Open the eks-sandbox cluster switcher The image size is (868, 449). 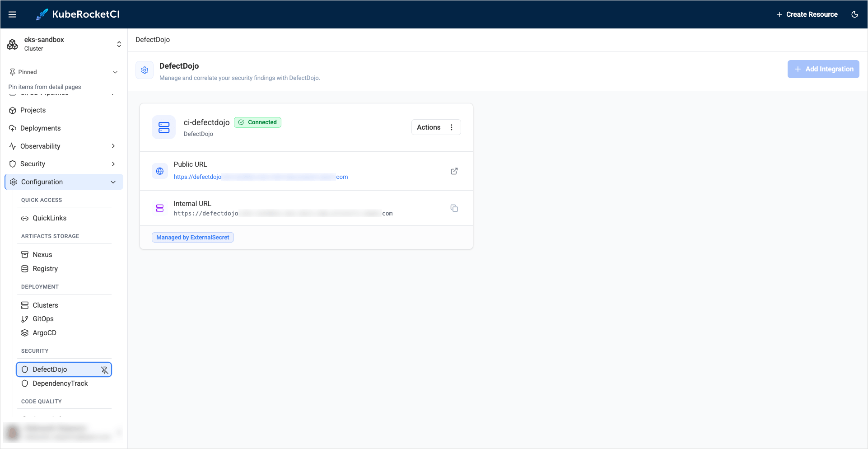(x=64, y=44)
